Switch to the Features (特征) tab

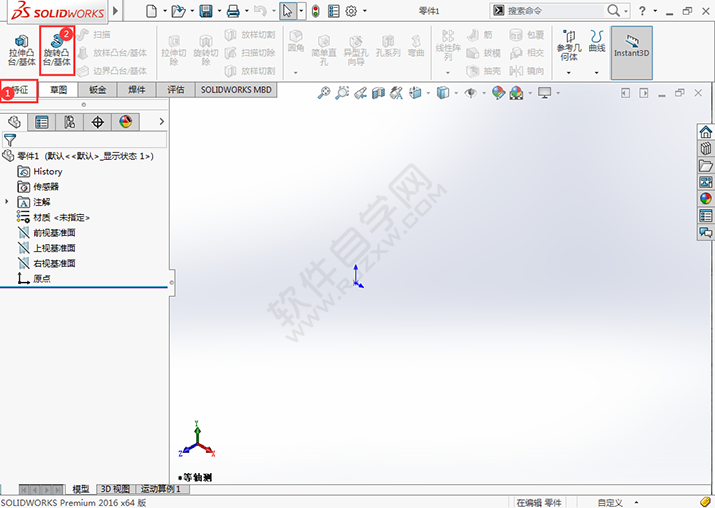click(x=20, y=90)
